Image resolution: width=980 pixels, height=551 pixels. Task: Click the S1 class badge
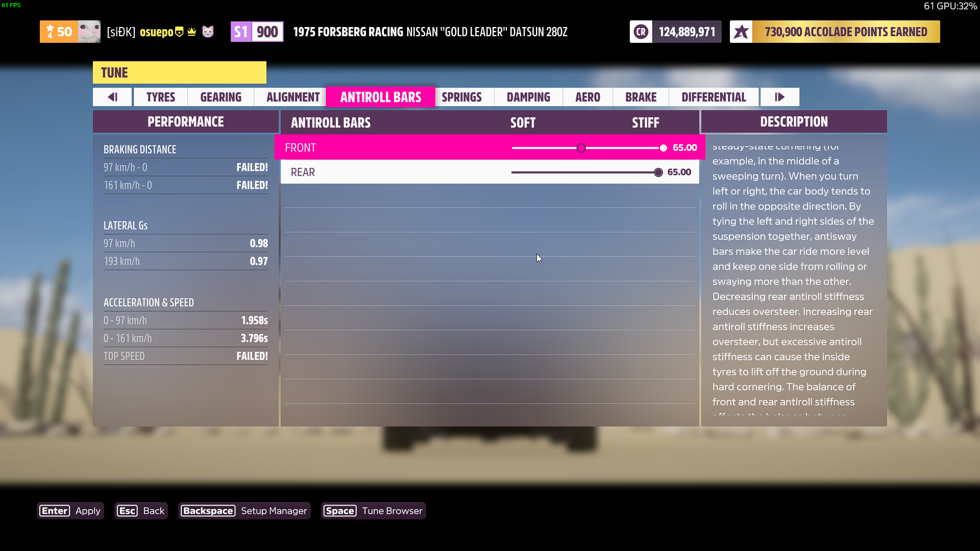coord(241,32)
